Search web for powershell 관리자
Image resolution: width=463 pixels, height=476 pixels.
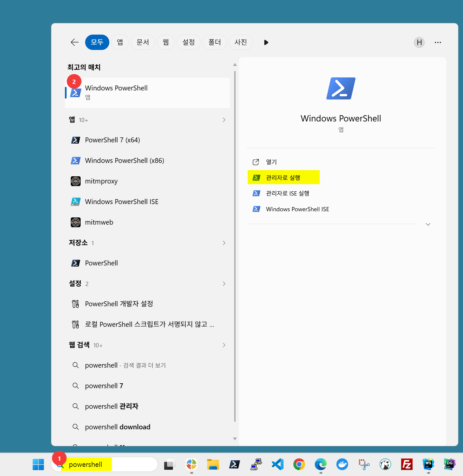(147, 406)
